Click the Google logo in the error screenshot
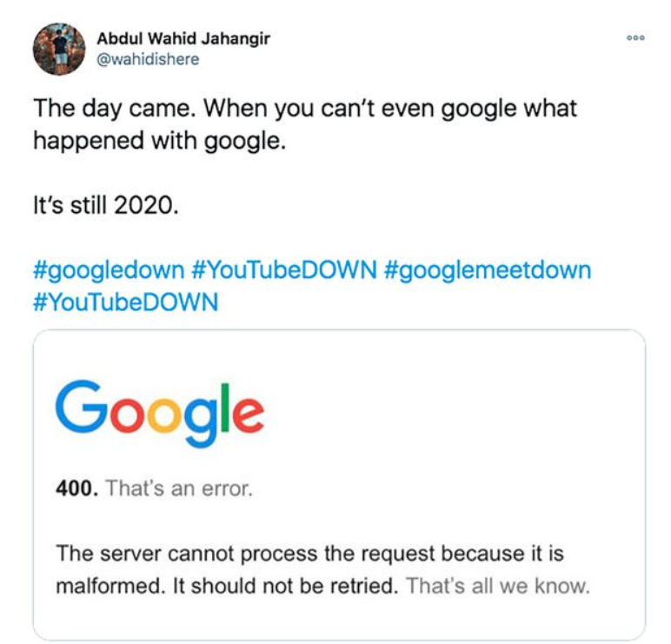Image resolution: width=671 pixels, height=644 pixels. 159,414
